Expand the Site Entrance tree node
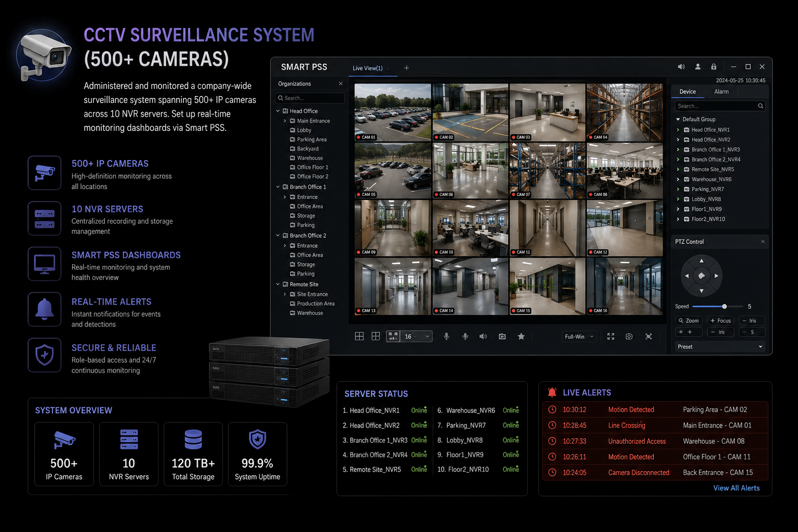The width and height of the screenshot is (798, 532). 285,295
